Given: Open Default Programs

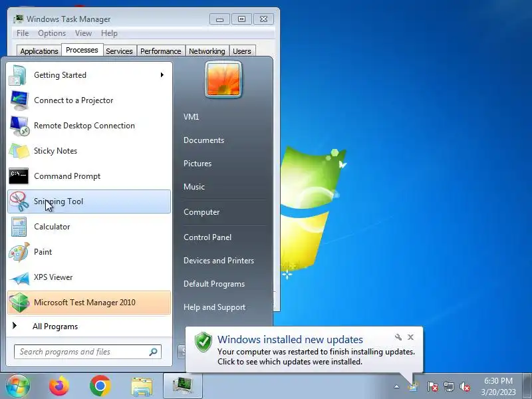Looking at the screenshot, I should (214, 284).
